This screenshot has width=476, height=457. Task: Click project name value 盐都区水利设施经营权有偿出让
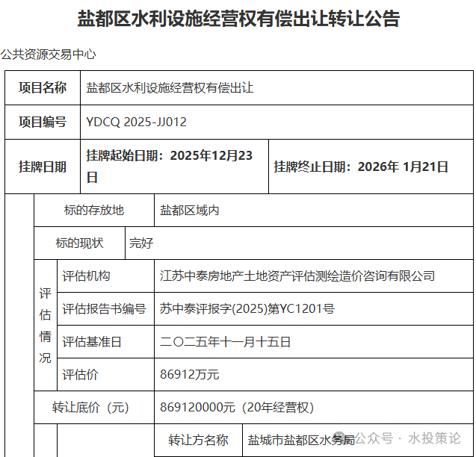[170, 88]
